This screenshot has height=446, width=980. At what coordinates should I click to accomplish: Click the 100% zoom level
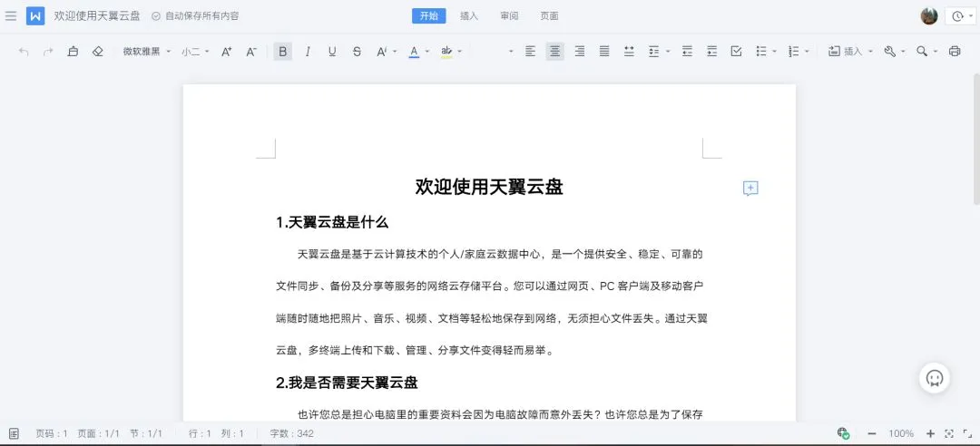tap(901, 433)
